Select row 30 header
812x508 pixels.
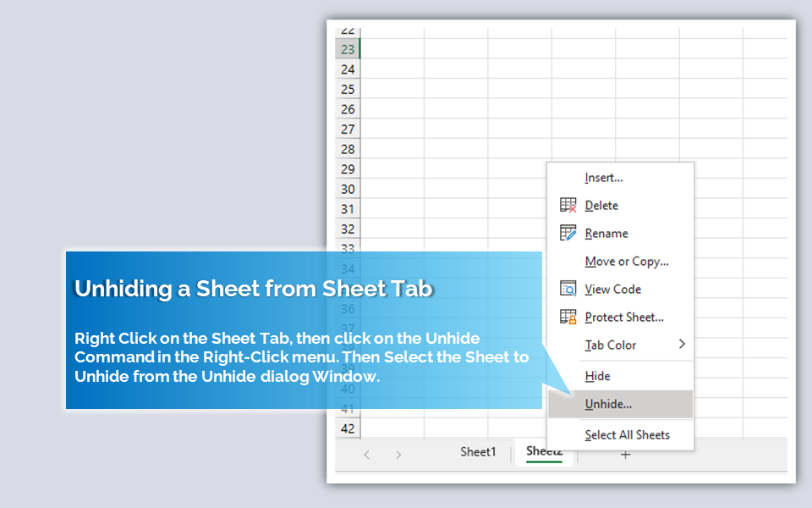pos(348,189)
